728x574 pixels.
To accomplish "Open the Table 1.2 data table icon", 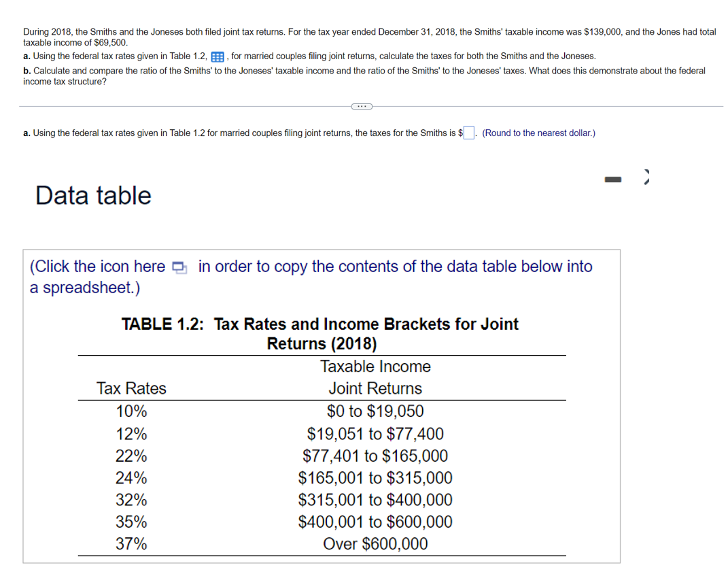I will click(x=218, y=56).
